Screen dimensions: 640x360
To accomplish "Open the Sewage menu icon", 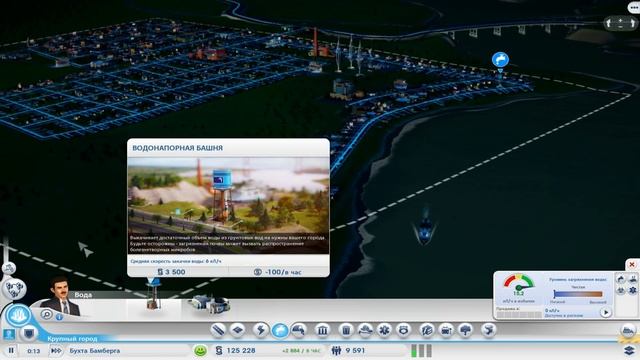I will click(299, 330).
